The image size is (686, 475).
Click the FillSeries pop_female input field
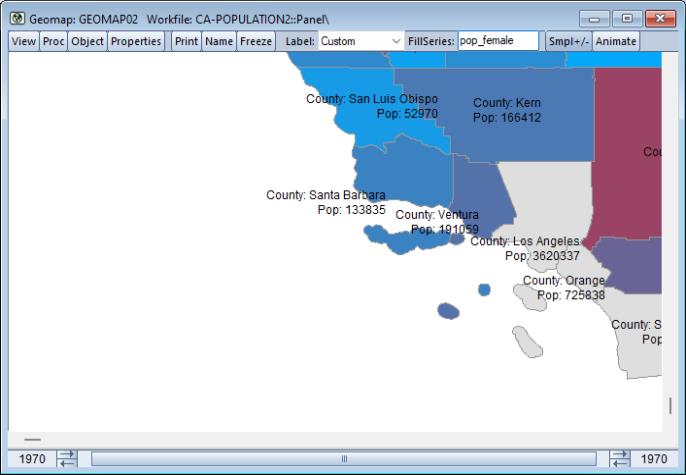(497, 42)
